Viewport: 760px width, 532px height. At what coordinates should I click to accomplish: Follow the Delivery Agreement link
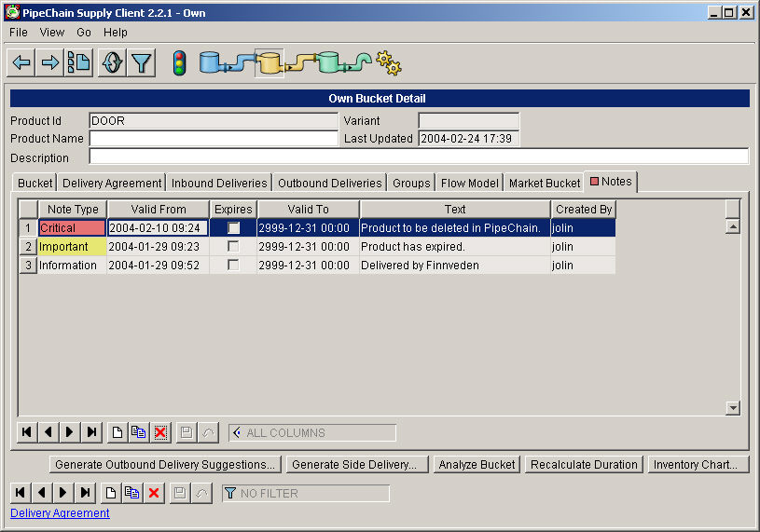pyautogui.click(x=60, y=513)
